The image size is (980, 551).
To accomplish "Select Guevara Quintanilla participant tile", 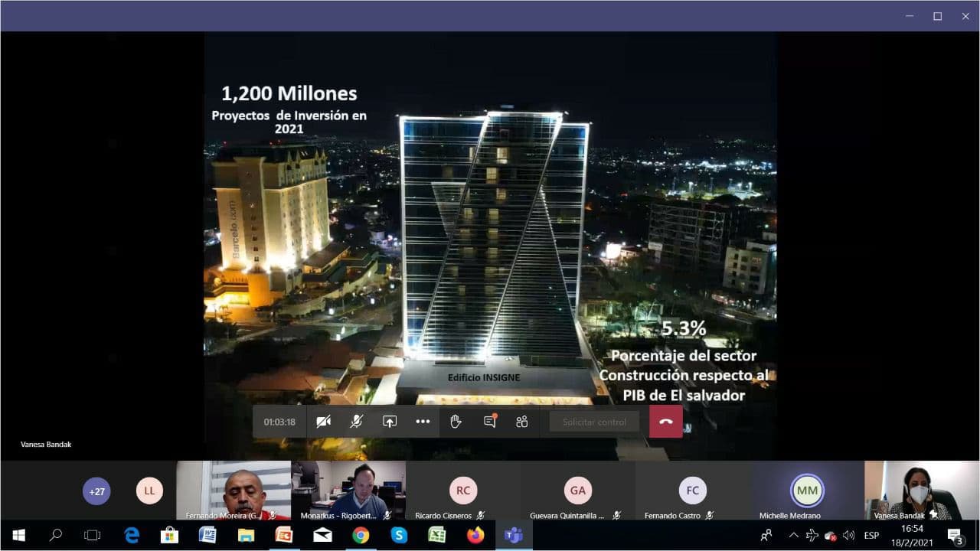I will [578, 491].
